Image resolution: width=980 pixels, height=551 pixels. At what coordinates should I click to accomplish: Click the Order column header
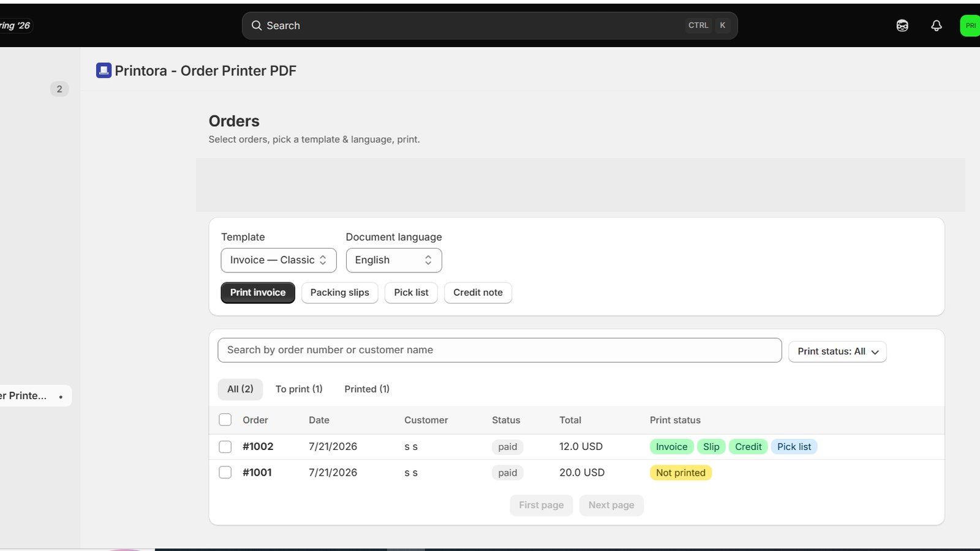click(255, 420)
